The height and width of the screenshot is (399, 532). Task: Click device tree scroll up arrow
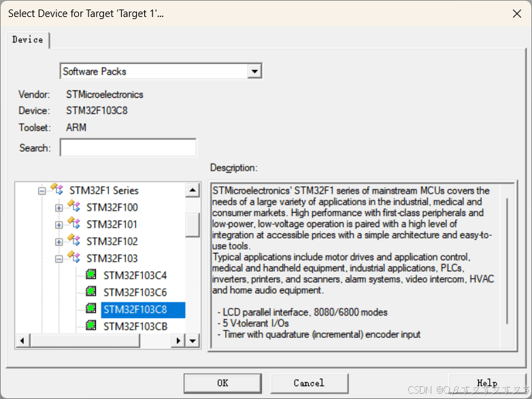193,190
